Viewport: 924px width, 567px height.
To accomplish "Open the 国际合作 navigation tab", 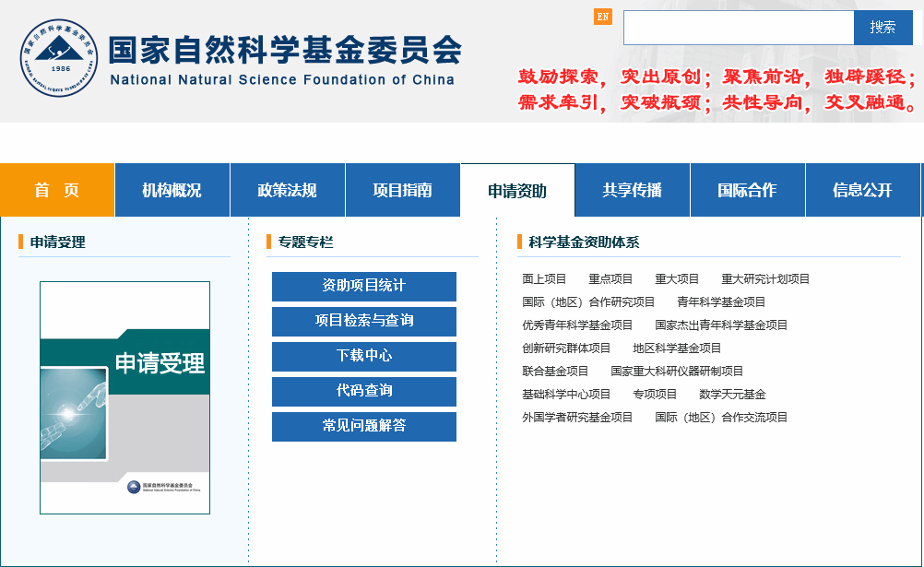I will click(x=747, y=191).
